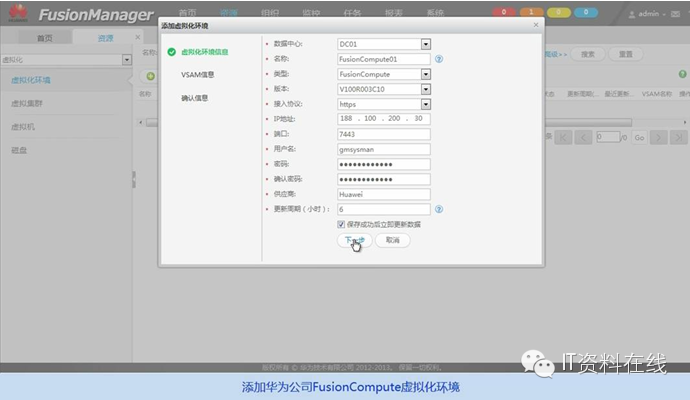Open the version V100R003C10 dropdown
Viewport: 690px width, 400px height.
pos(426,89)
